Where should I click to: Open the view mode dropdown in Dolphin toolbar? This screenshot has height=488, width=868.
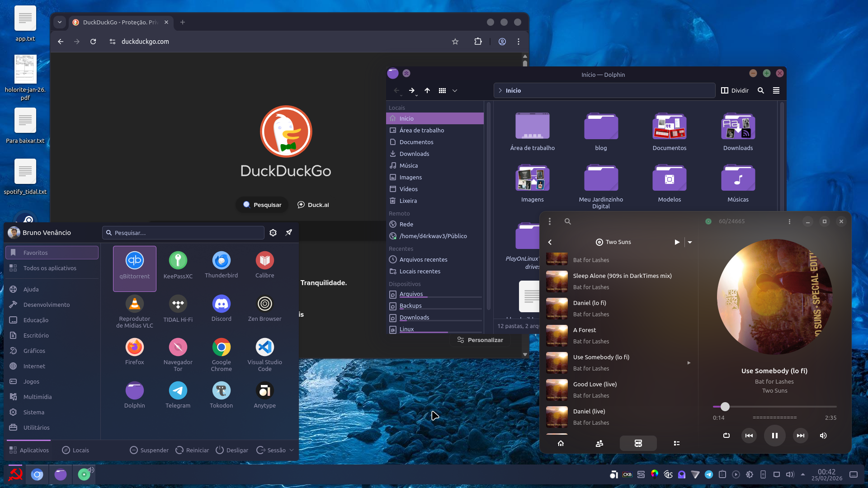pos(455,90)
